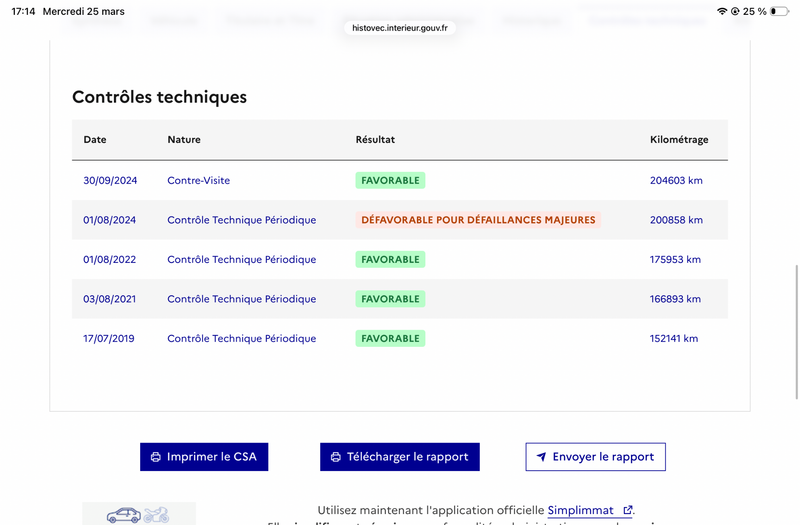Select the Contre-Visite nature cell

pyautogui.click(x=198, y=181)
